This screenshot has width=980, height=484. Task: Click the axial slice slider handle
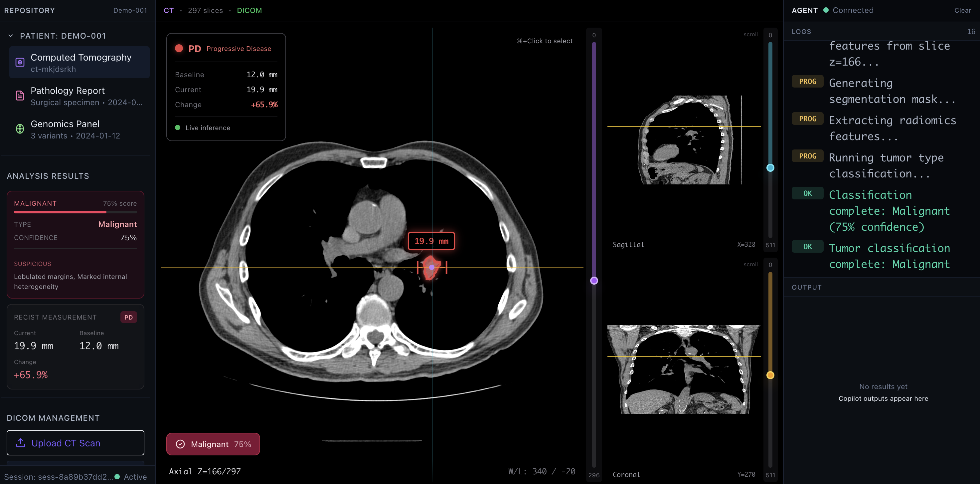(594, 281)
